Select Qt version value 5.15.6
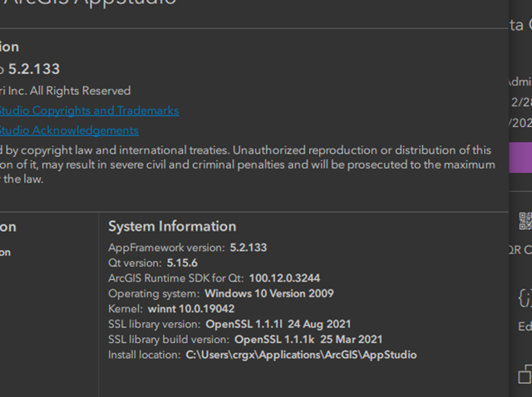This screenshot has width=532, height=397. [182, 263]
